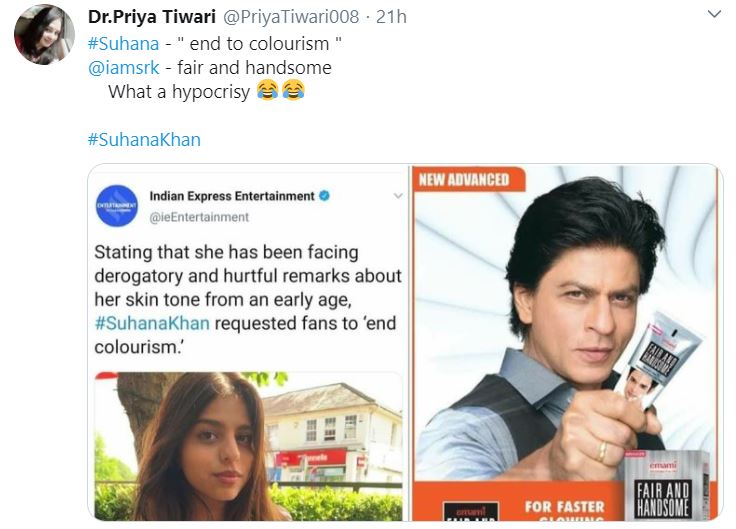
Task: Click the Indian Express Entertainment logo avatar
Action: [x=116, y=205]
